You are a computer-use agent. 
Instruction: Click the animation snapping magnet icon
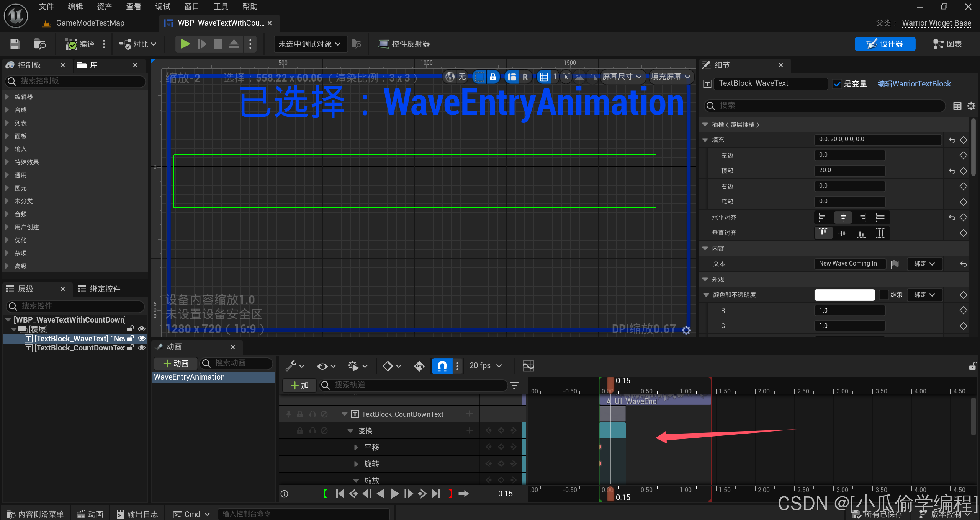(442, 366)
